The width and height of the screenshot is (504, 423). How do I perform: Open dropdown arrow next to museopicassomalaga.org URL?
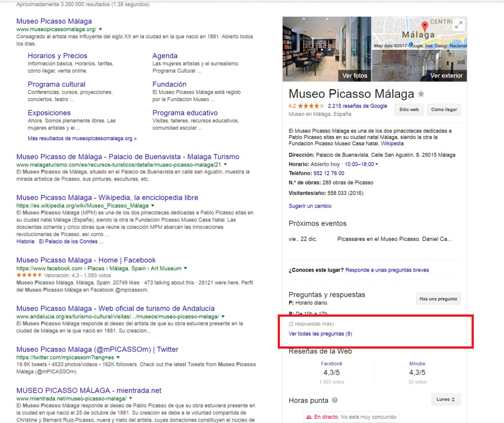(101, 29)
